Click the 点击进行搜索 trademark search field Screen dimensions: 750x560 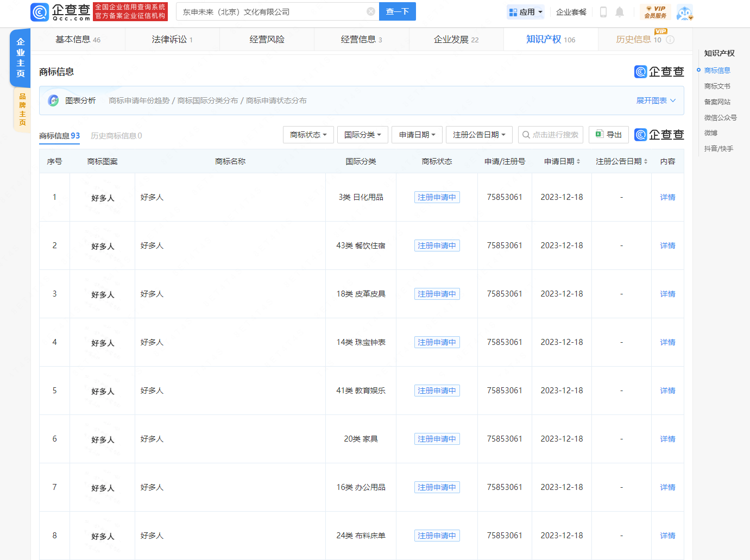click(x=551, y=135)
